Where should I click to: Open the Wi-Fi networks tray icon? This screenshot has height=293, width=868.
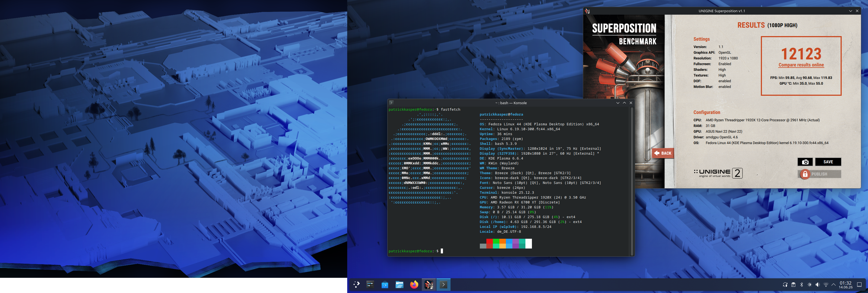(x=825, y=285)
